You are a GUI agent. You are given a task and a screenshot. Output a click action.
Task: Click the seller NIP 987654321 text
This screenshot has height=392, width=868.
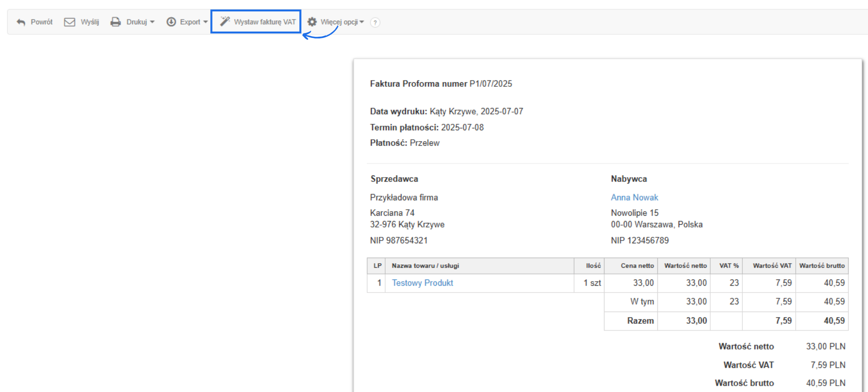coord(399,241)
